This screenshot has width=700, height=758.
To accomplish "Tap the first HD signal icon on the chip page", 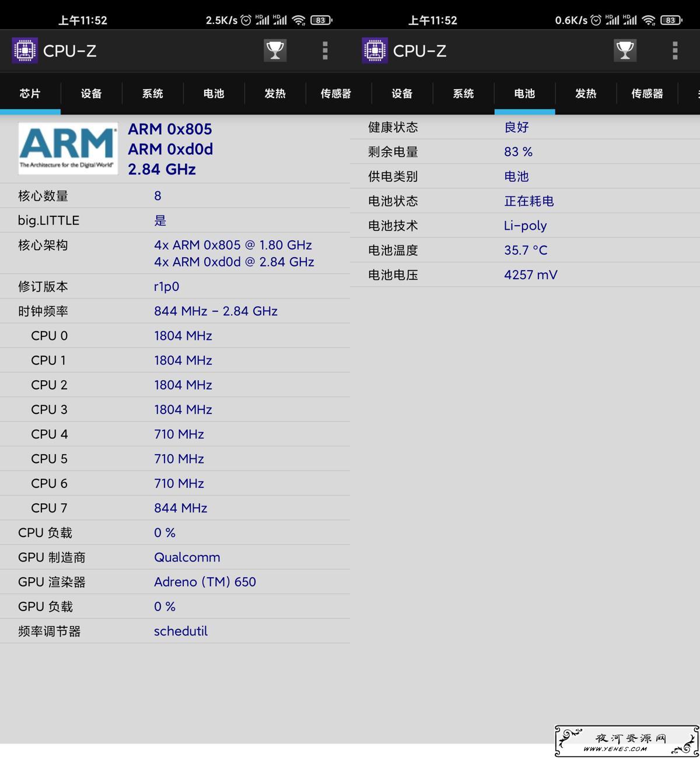I will coord(262,20).
